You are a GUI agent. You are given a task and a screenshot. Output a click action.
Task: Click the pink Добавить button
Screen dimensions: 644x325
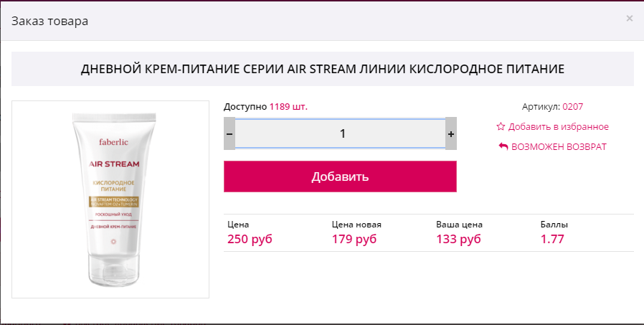pos(340,176)
